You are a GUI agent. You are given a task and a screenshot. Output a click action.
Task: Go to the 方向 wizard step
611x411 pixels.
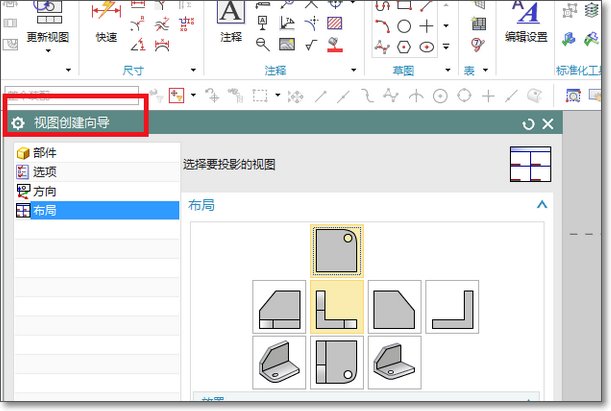pyautogui.click(x=97, y=191)
